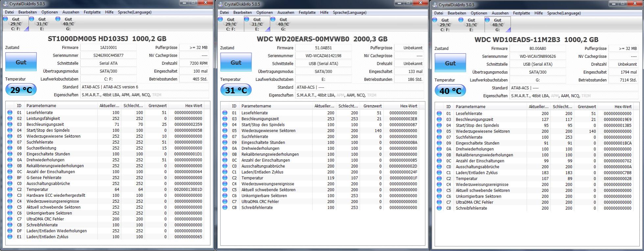Click status icon of Laden/Entladen Wiederholungen row

tap(10, 231)
